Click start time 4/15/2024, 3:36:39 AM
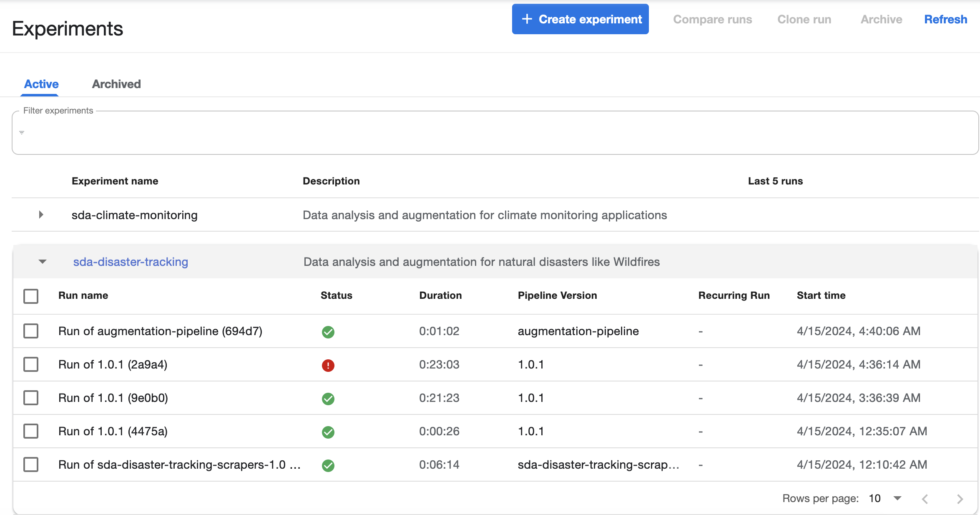 click(x=859, y=398)
